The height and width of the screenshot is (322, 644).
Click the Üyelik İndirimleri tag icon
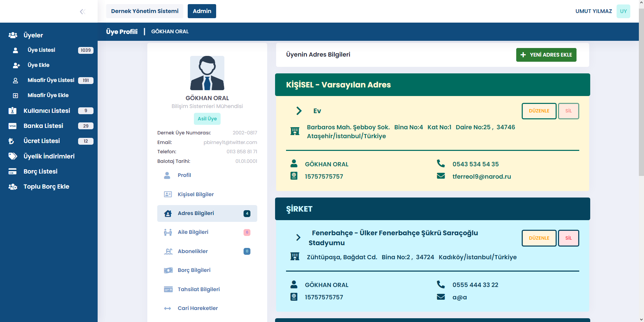coord(13,156)
